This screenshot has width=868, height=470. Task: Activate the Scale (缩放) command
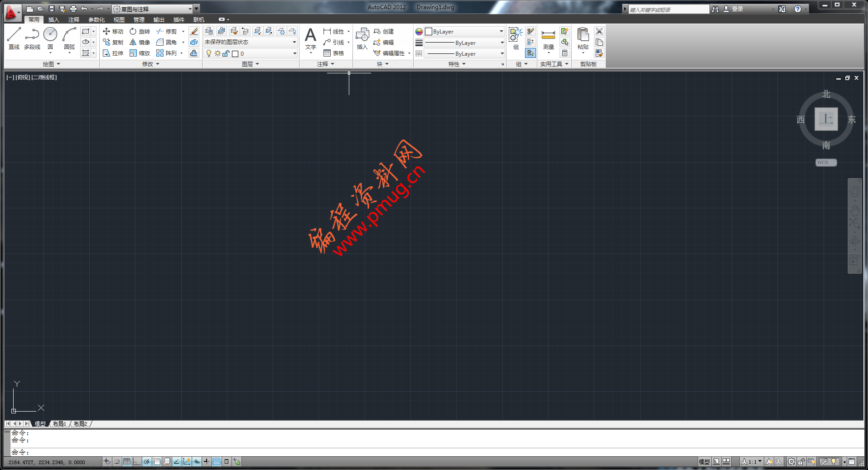pos(140,53)
